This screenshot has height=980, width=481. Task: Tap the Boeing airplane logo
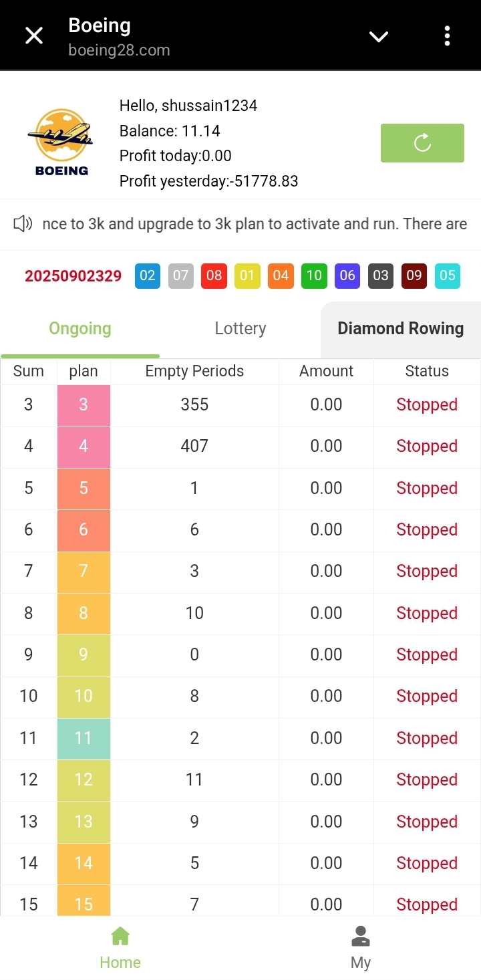coord(61,142)
